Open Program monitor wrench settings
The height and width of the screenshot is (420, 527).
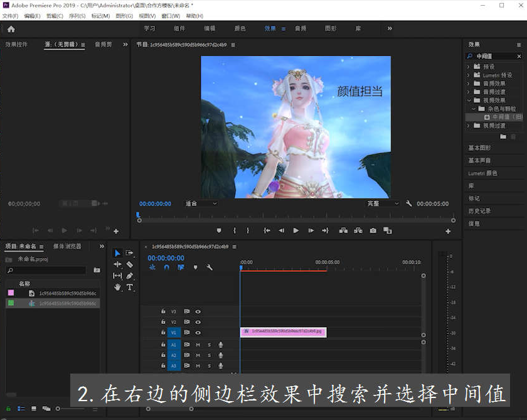408,203
